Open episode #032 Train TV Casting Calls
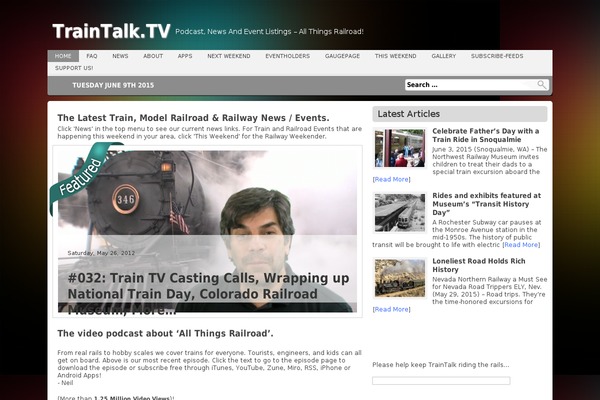Screen dimensions: 600x400 [x=208, y=294]
